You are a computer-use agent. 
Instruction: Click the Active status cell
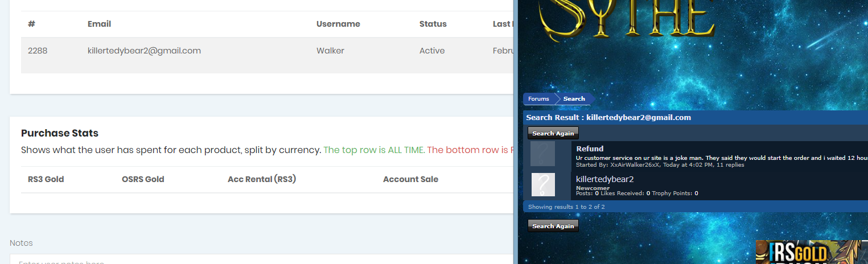pos(432,51)
